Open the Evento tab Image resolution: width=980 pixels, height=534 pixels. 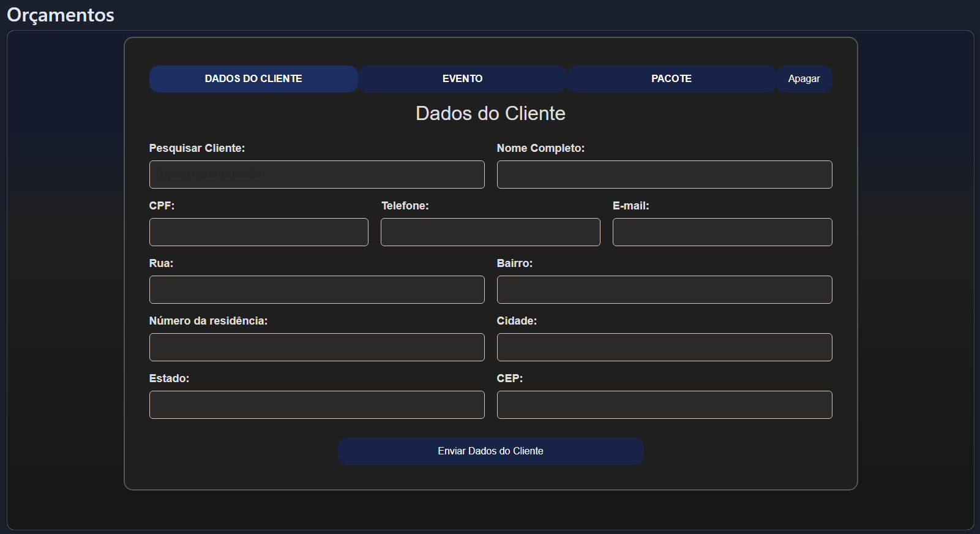click(462, 79)
